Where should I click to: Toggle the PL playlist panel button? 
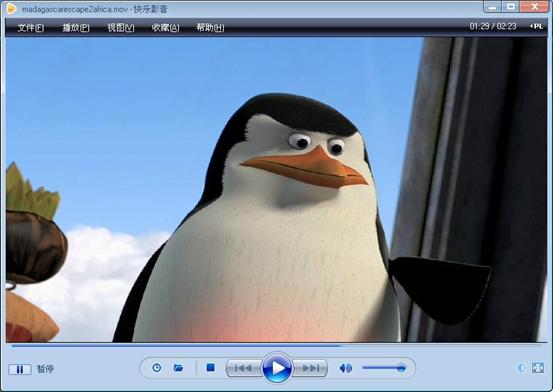tap(536, 26)
